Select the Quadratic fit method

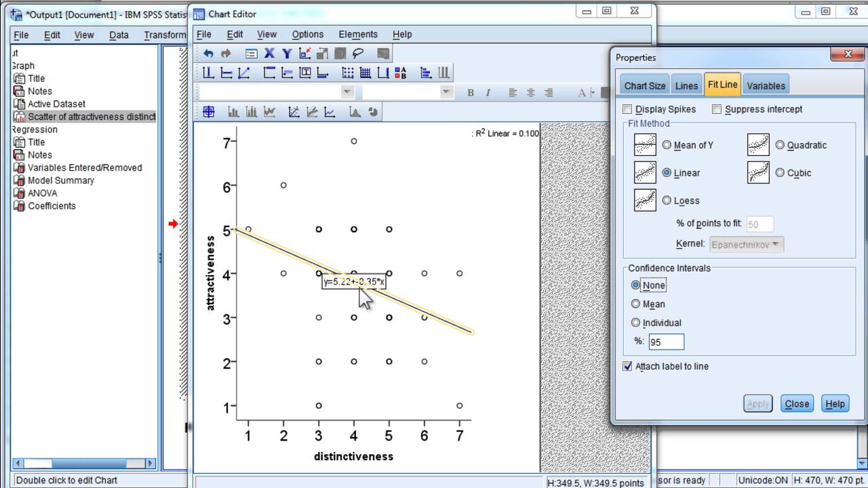pos(780,145)
